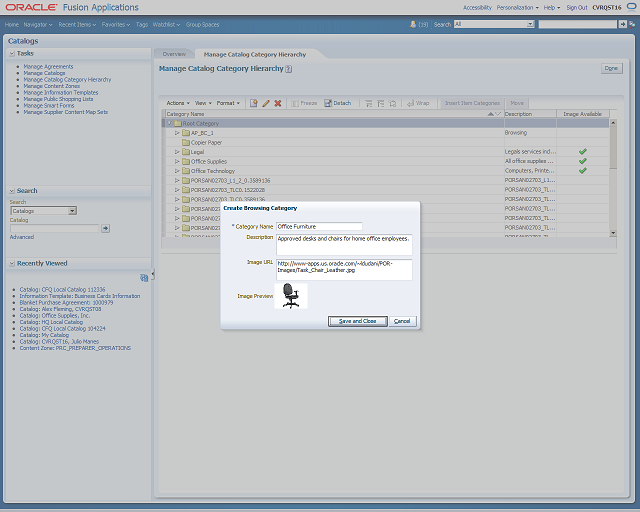Click Wrap in the table toolbar

click(418, 103)
